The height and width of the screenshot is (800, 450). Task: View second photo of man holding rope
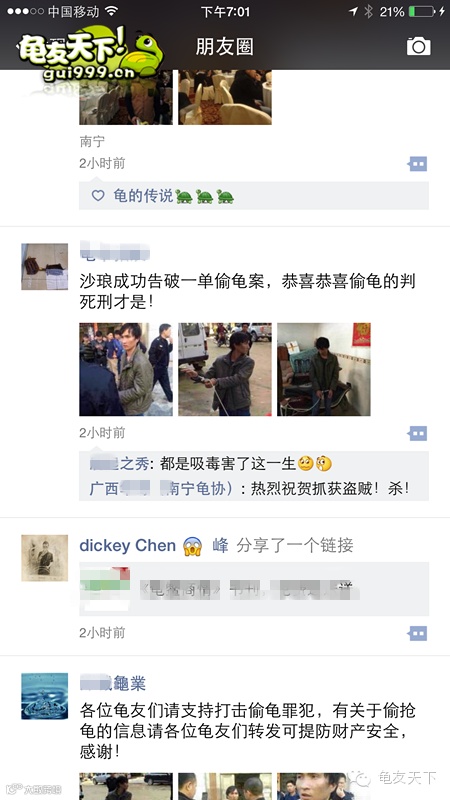(x=224, y=369)
